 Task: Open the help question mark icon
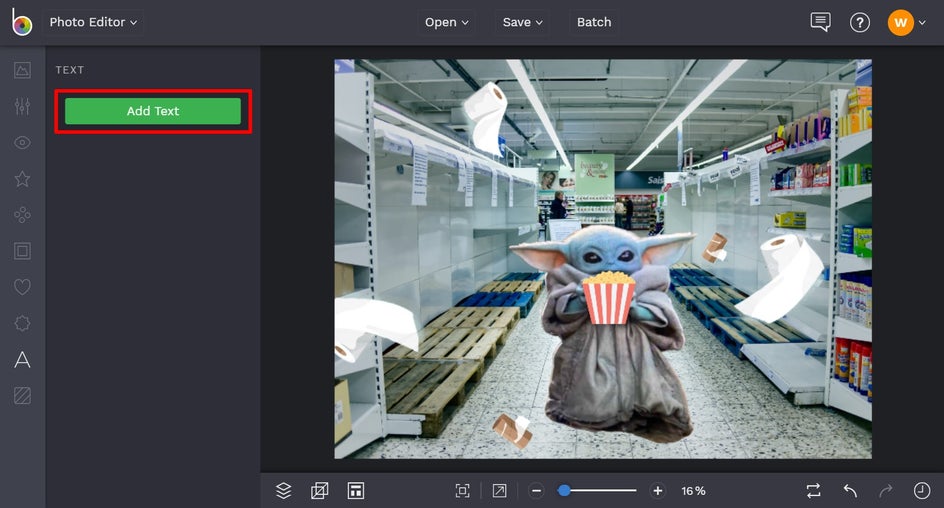click(x=859, y=23)
